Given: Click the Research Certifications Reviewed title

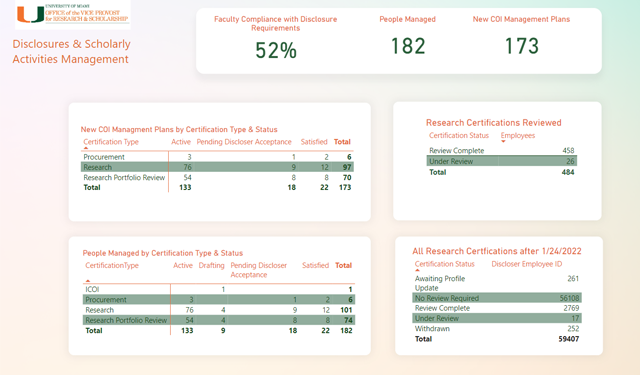Looking at the screenshot, I should (x=493, y=123).
